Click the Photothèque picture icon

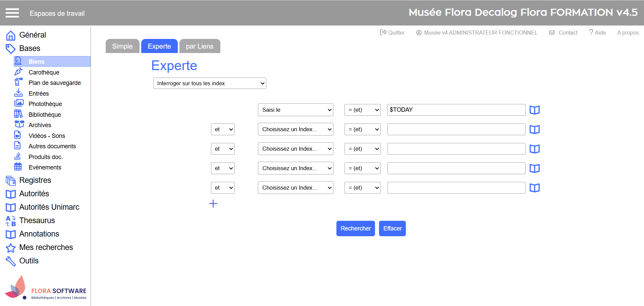point(19,103)
